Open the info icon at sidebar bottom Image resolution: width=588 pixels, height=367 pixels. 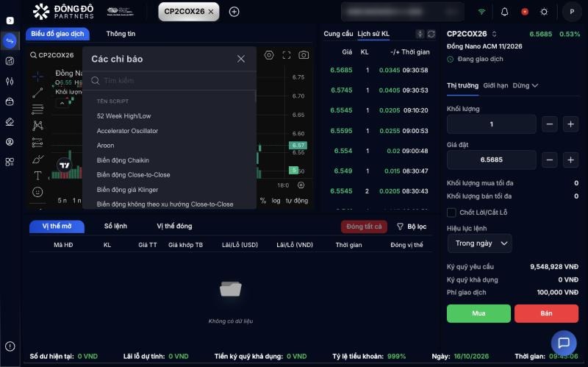click(10, 346)
